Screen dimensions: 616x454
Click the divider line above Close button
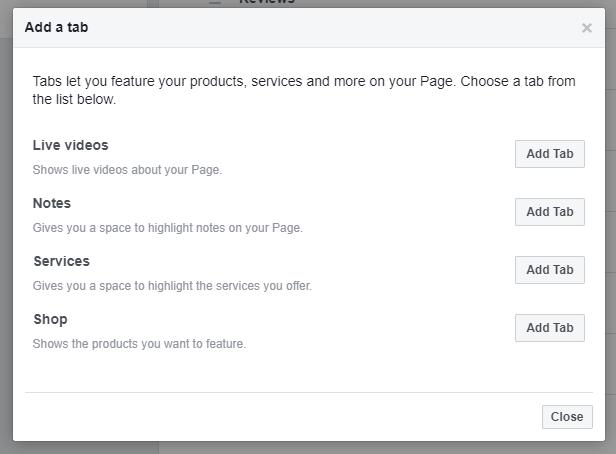pos(309,392)
